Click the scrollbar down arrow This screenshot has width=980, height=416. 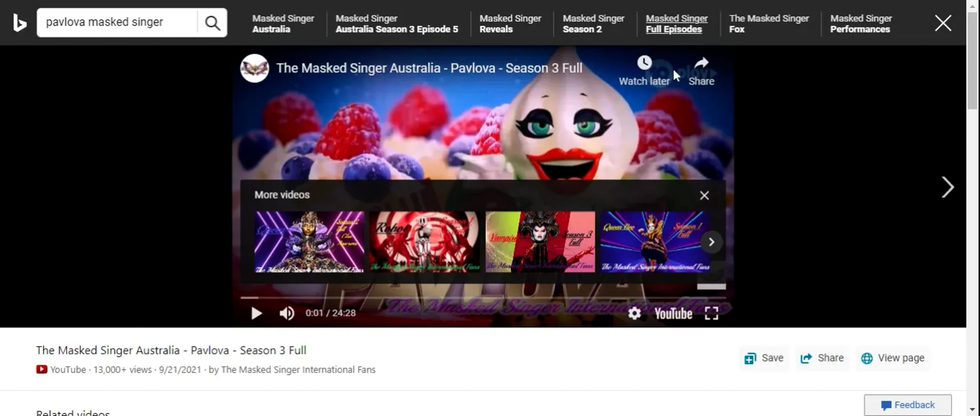[x=972, y=409]
